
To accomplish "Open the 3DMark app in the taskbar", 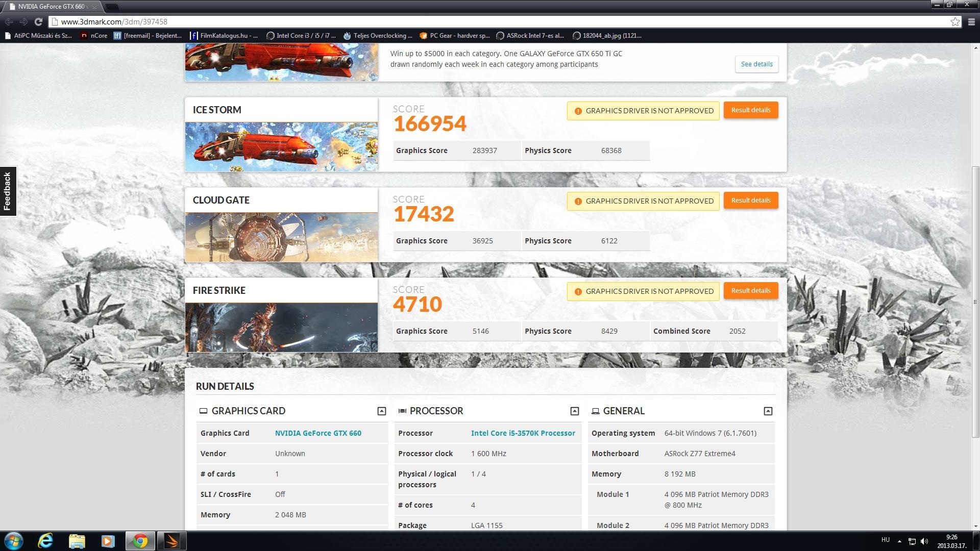I will [171, 541].
